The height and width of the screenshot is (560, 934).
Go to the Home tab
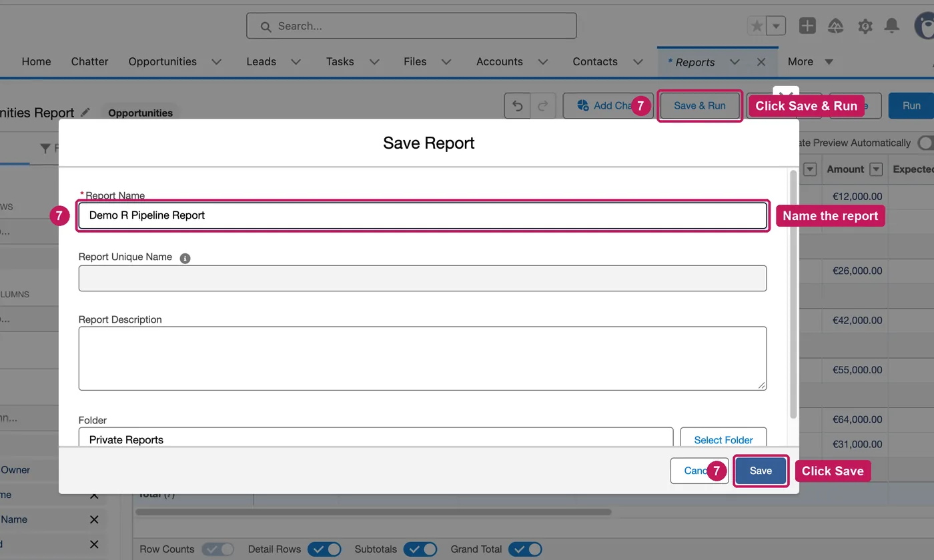36,61
